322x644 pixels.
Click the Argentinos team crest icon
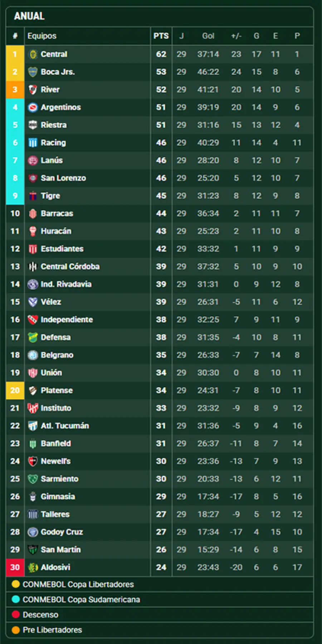(33, 107)
